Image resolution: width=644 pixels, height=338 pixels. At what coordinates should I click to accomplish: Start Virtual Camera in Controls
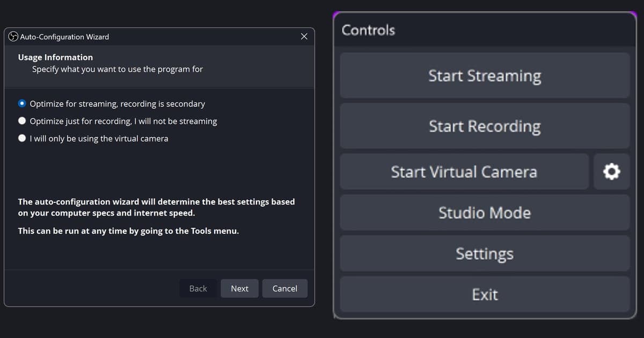(x=464, y=172)
